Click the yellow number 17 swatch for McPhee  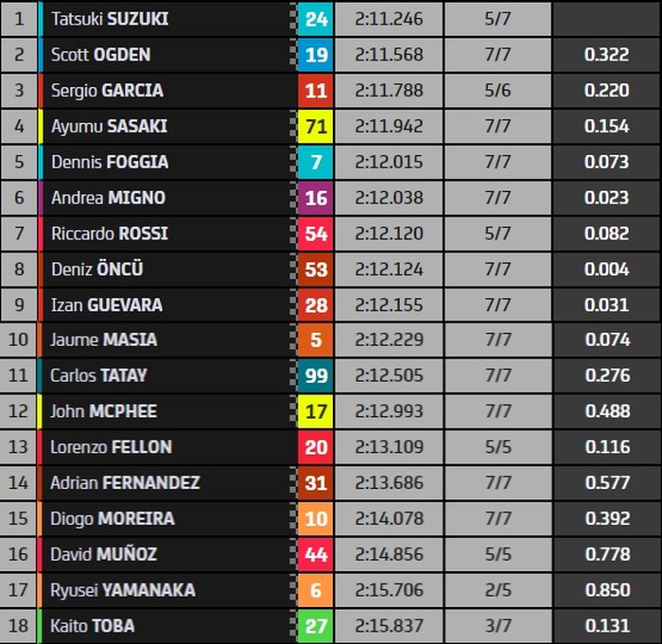pyautogui.click(x=316, y=411)
